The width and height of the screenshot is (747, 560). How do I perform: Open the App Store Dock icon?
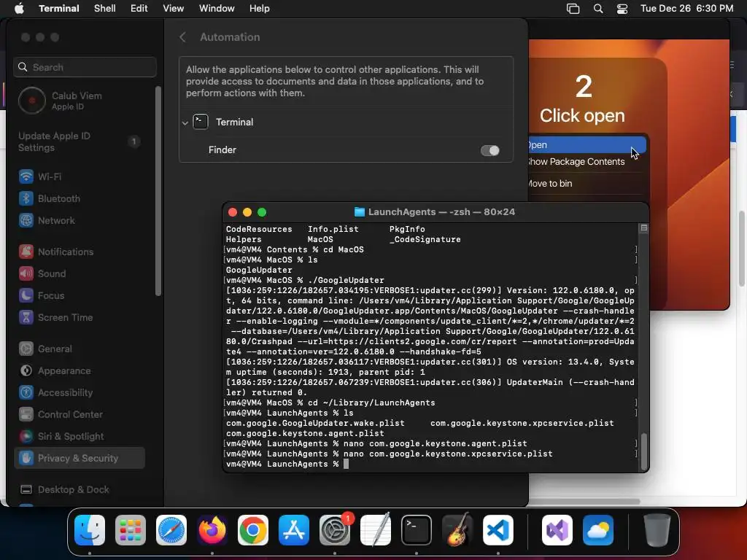point(294,530)
